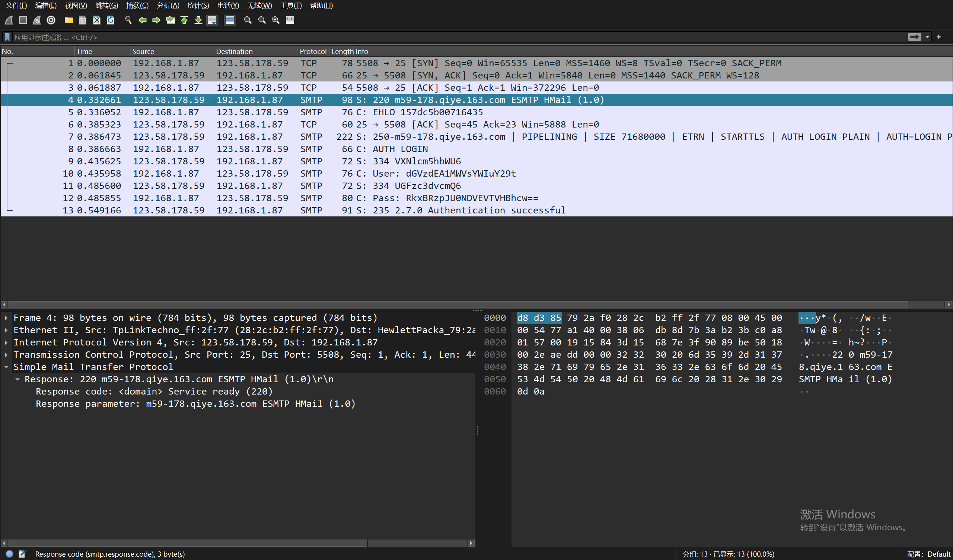Click the reload capture file icon
The height and width of the screenshot is (560, 953).
[x=111, y=20]
